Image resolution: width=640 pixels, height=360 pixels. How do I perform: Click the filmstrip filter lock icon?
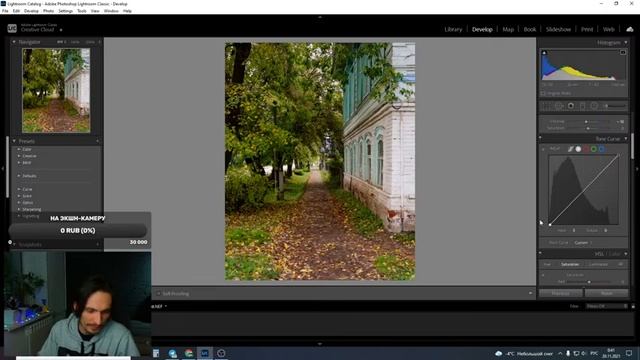[633, 306]
